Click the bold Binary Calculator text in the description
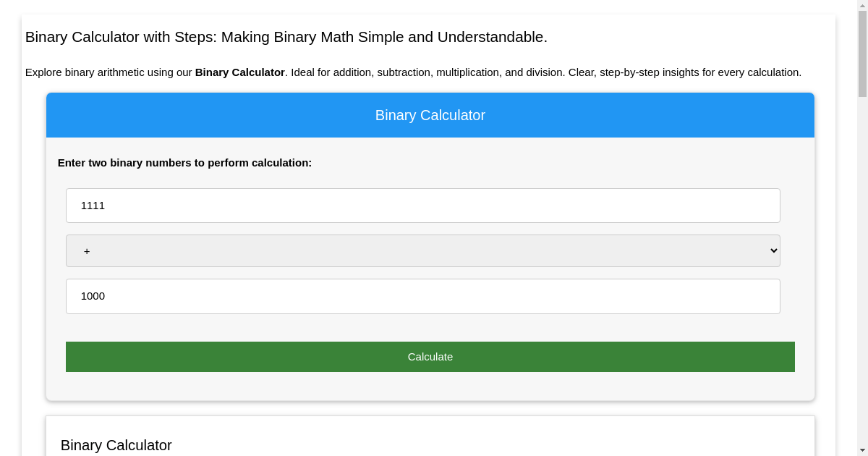 (x=240, y=72)
